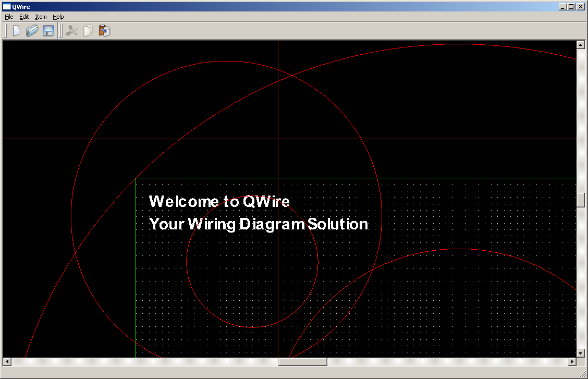
Task: Click the window resize grip
Action: pos(583,374)
